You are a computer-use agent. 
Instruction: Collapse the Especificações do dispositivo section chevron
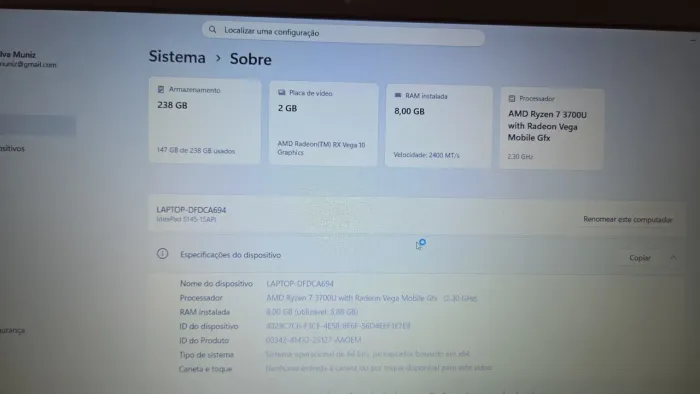(673, 257)
